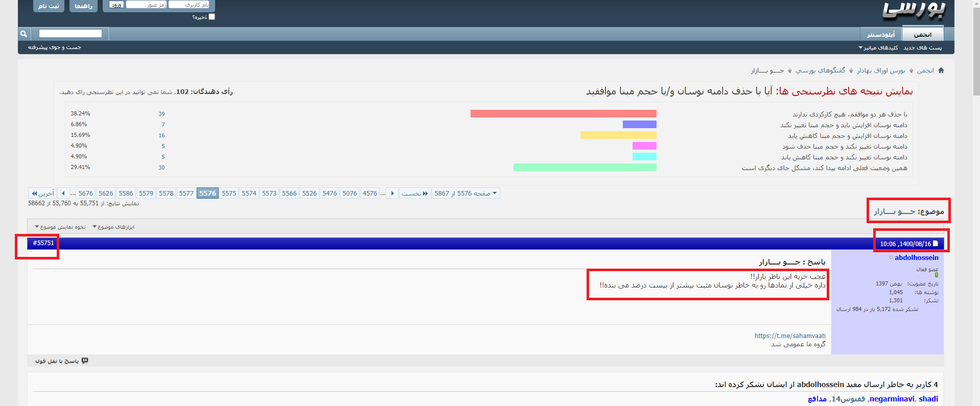This screenshot has height=406, width=980.
Task: Click the poll percentage 6.86%
Action: tap(79, 124)
